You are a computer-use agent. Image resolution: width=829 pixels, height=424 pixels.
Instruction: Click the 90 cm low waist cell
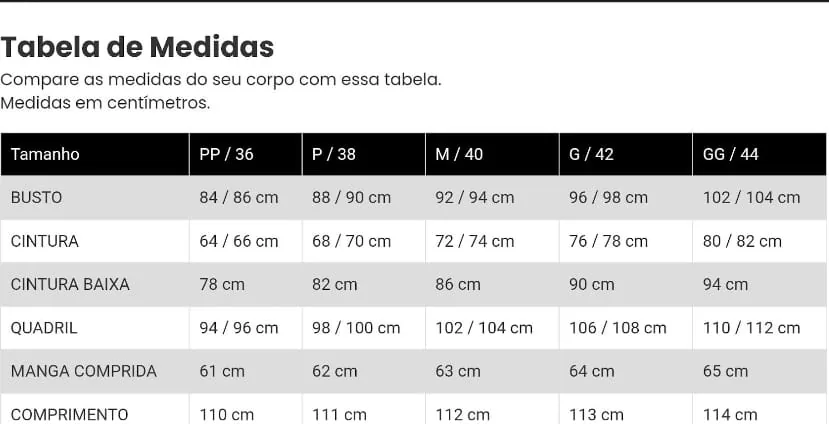point(592,284)
